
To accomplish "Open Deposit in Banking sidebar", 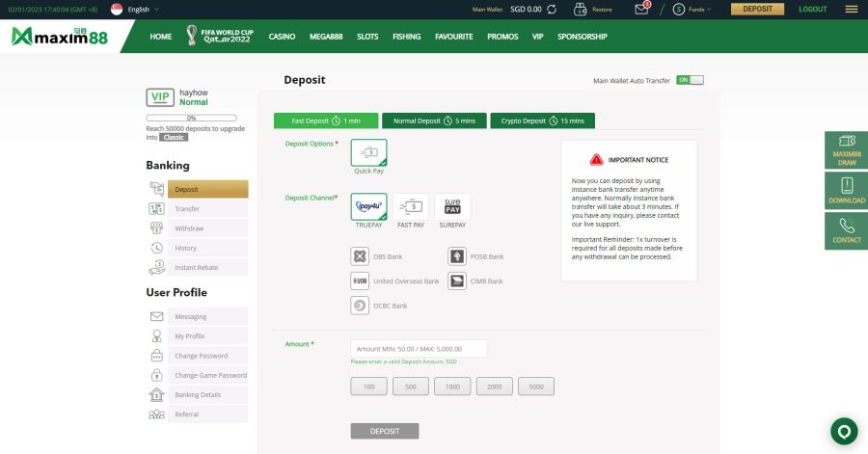I will (x=207, y=189).
